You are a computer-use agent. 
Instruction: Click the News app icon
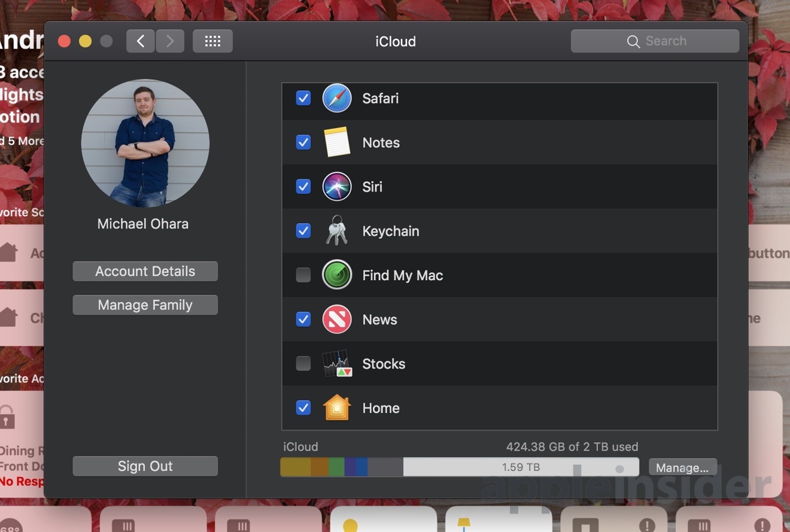pos(337,320)
